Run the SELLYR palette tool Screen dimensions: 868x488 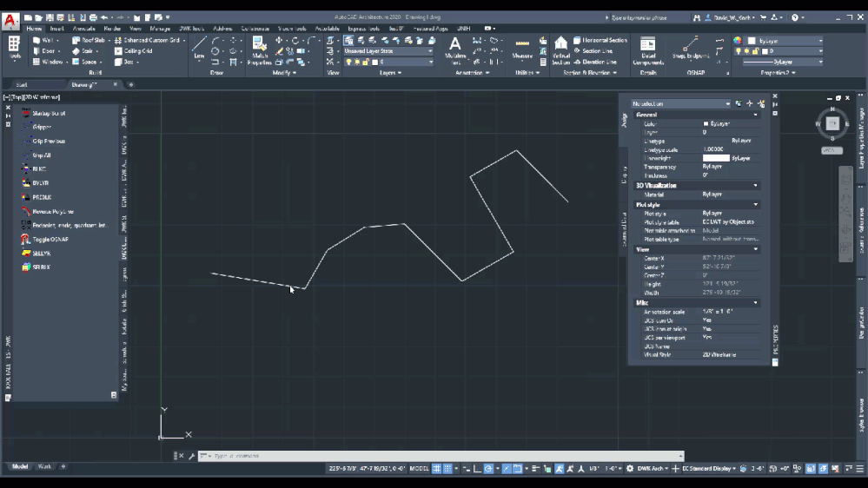click(36, 254)
